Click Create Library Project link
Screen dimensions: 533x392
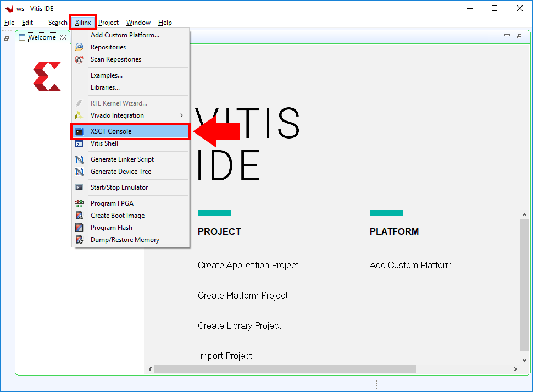[240, 325]
